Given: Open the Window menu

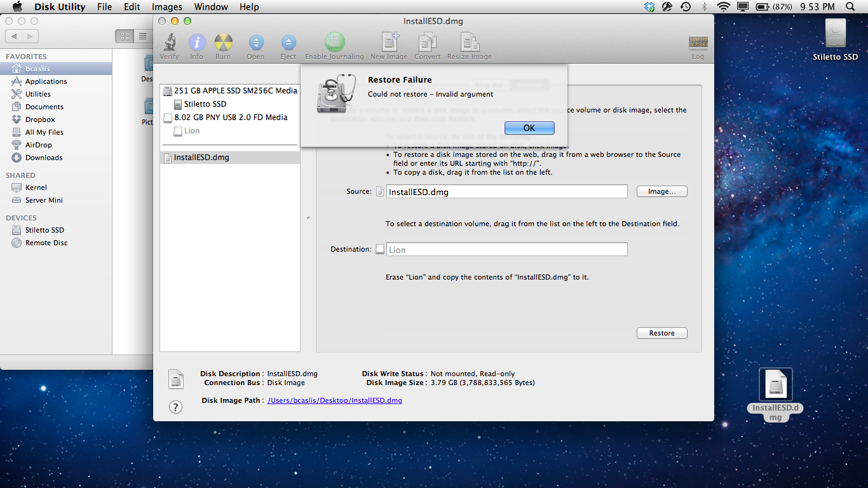Looking at the screenshot, I should pyautogui.click(x=211, y=7).
